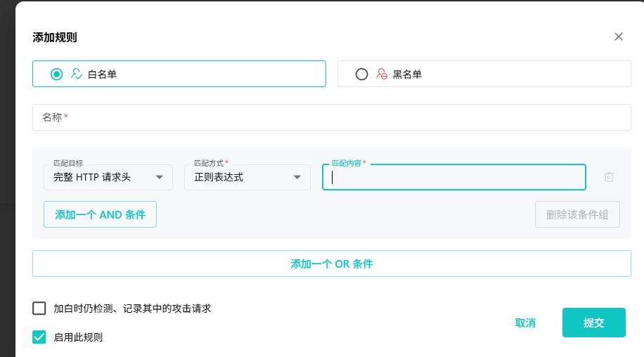
Task: Click the 白名单 user-check icon
Action: pyautogui.click(x=77, y=74)
